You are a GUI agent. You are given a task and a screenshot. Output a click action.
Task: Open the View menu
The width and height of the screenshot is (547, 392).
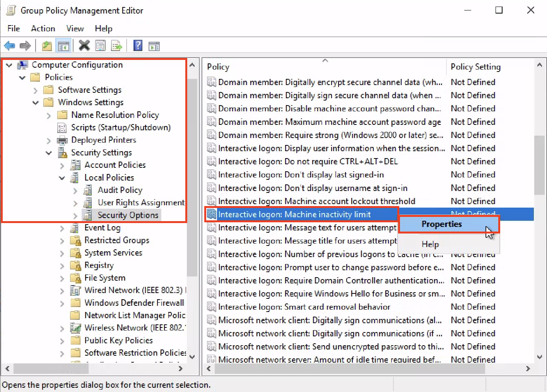[75, 29]
